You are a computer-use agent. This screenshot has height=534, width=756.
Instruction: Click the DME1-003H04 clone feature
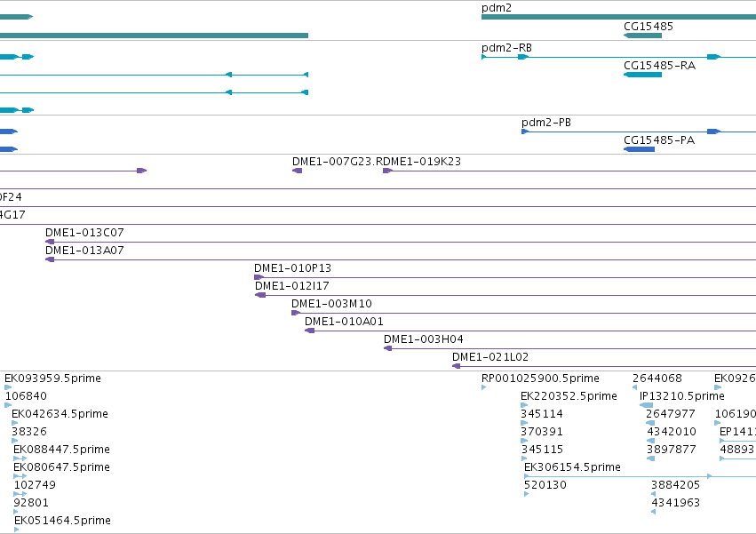[x=570, y=348]
